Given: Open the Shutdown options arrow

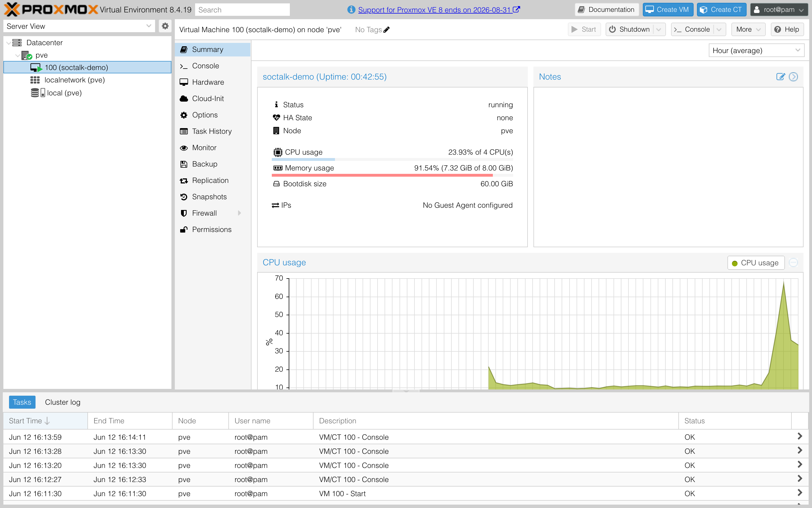Looking at the screenshot, I should tap(659, 29).
